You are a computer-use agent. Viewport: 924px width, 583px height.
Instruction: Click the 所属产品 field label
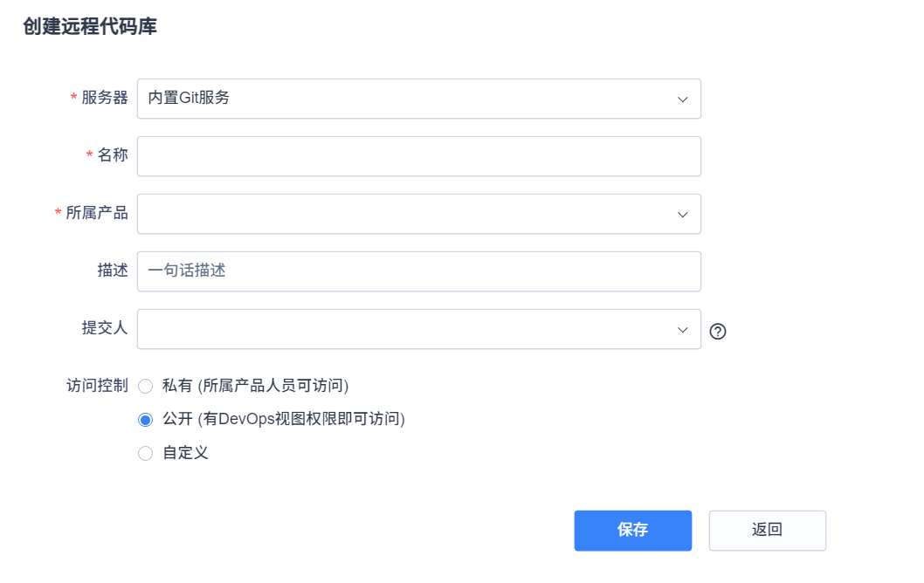(x=97, y=213)
